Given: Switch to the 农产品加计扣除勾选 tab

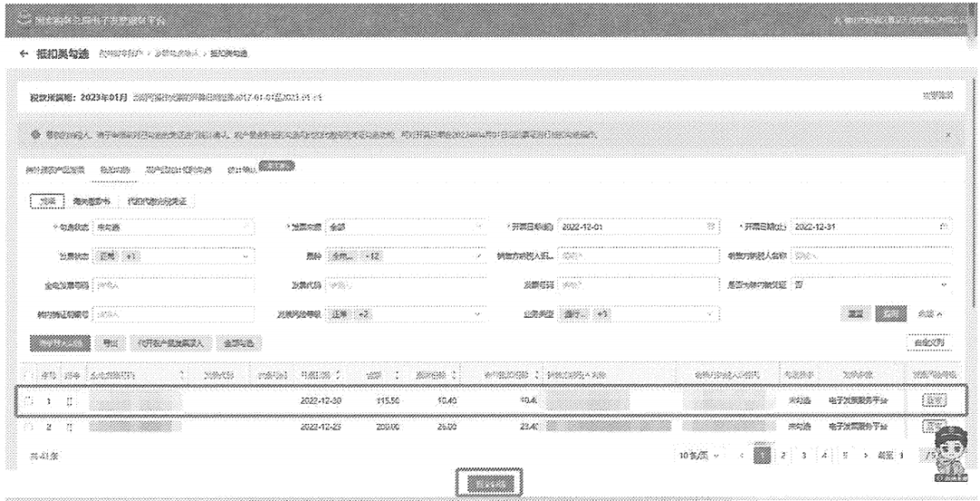Looking at the screenshot, I should tap(179, 170).
